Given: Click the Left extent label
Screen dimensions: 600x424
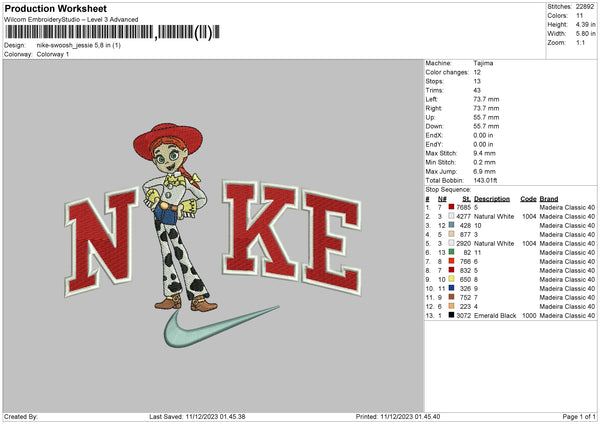Looking at the screenshot, I should point(431,99).
